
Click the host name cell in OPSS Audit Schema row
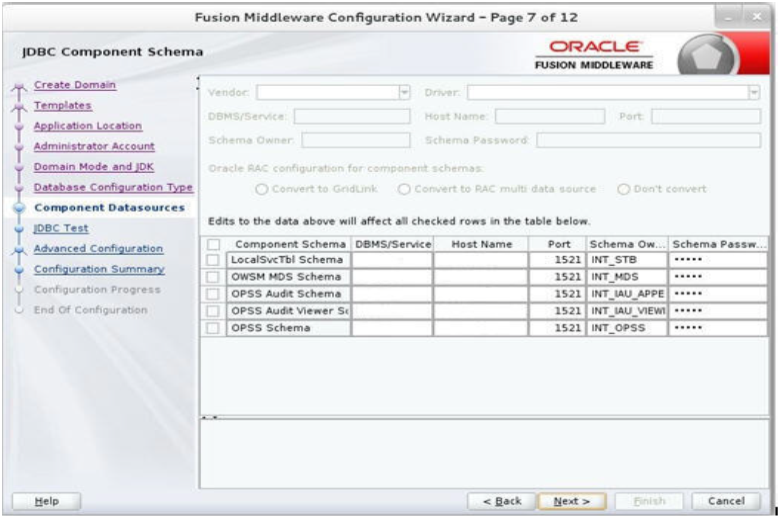[481, 294]
